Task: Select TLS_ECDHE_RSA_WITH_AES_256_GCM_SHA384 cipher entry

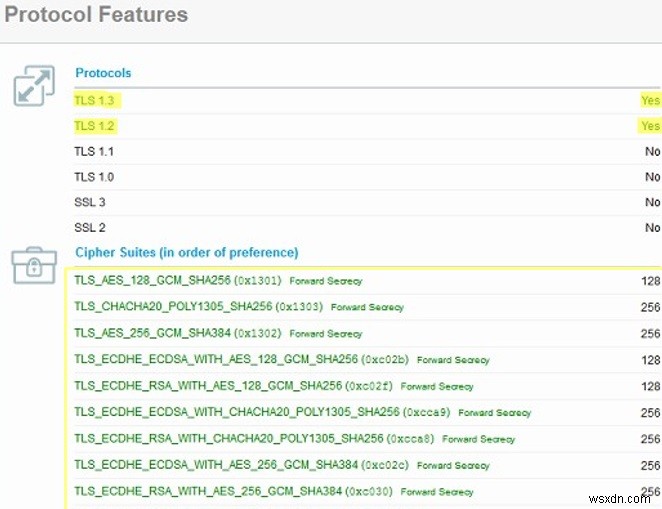Action: (208, 491)
